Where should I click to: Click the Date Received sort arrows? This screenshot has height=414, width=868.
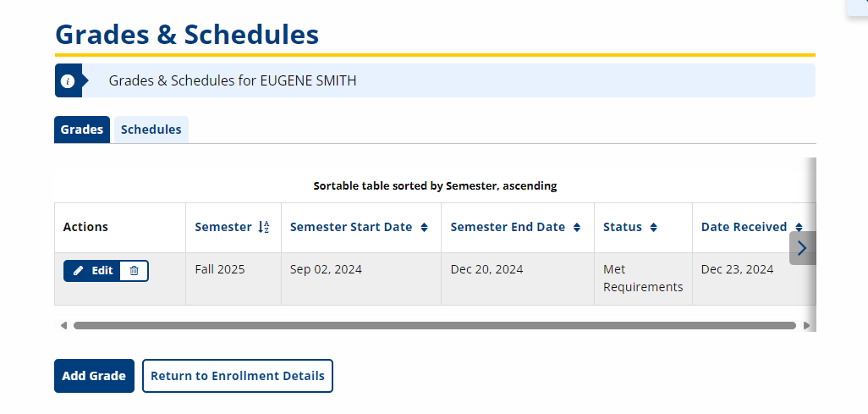(799, 227)
